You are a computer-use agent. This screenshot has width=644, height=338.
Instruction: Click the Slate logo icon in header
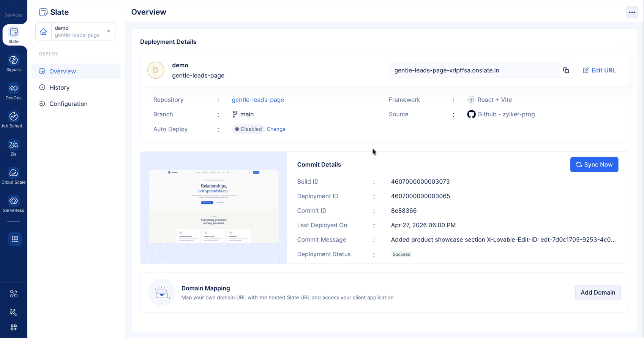pos(43,12)
